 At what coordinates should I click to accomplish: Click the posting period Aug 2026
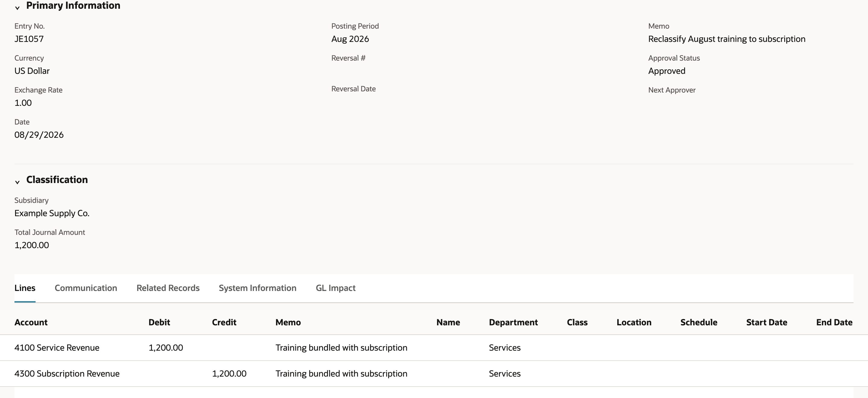(x=350, y=39)
